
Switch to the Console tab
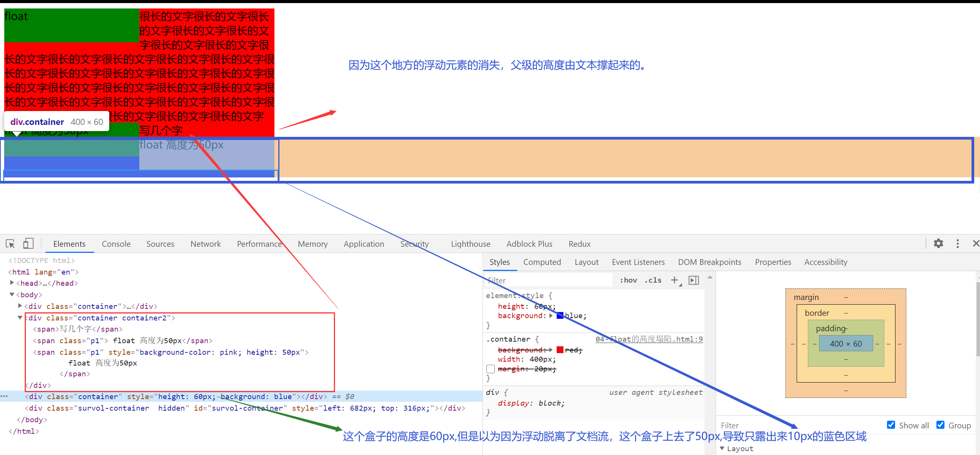pyautogui.click(x=116, y=244)
